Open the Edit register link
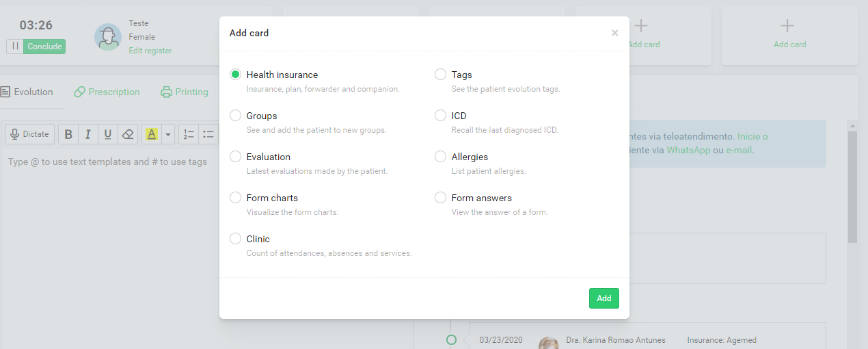Image resolution: width=868 pixels, height=349 pixels. [150, 51]
